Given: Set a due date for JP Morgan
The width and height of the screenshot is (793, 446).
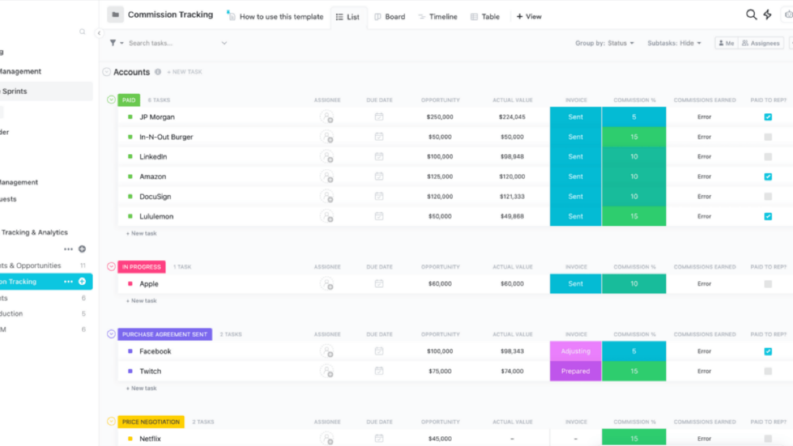Looking at the screenshot, I should pyautogui.click(x=379, y=117).
